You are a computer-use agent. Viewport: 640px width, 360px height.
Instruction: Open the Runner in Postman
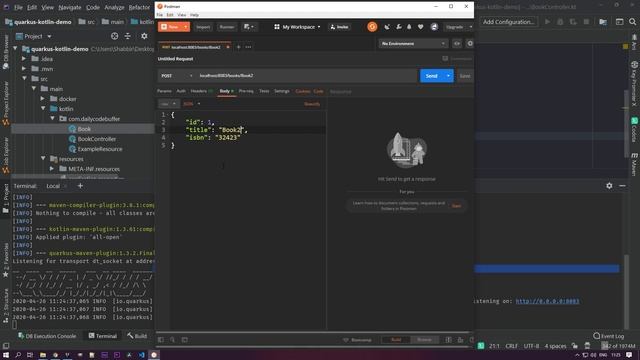coord(227,27)
